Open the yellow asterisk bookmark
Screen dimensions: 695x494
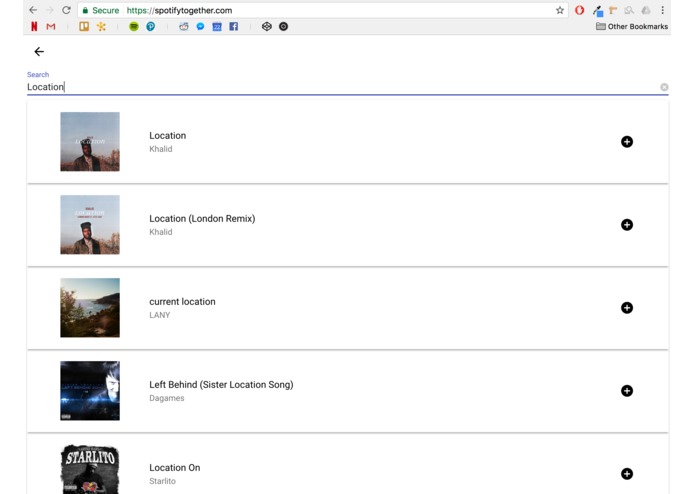coord(101,27)
